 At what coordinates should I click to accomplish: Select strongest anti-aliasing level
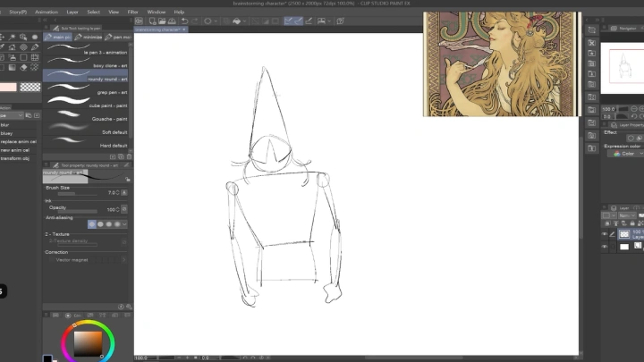(117, 224)
